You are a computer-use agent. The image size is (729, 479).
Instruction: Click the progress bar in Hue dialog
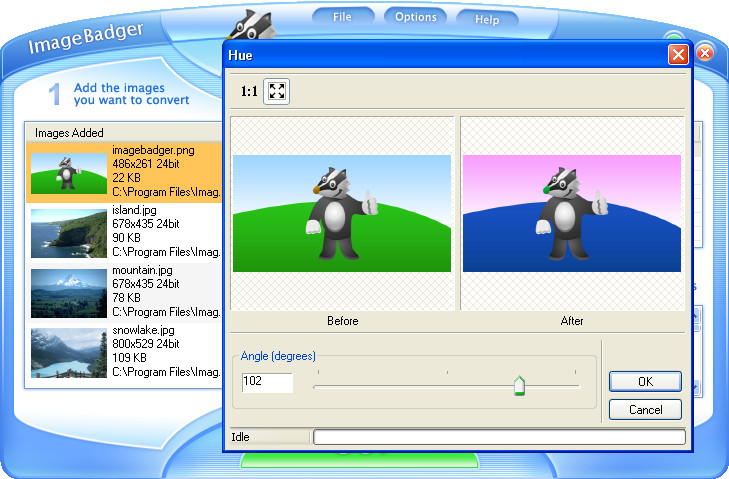pyautogui.click(x=499, y=437)
